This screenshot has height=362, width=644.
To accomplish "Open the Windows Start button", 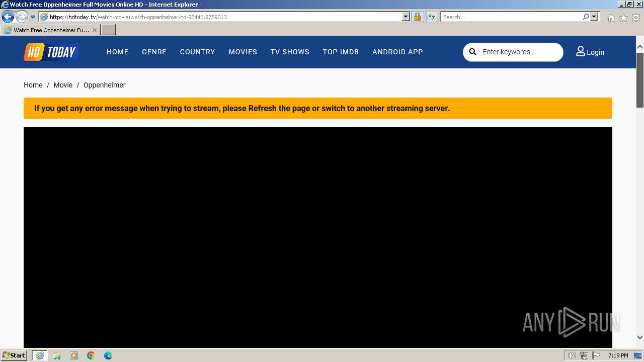I will coord(14,355).
